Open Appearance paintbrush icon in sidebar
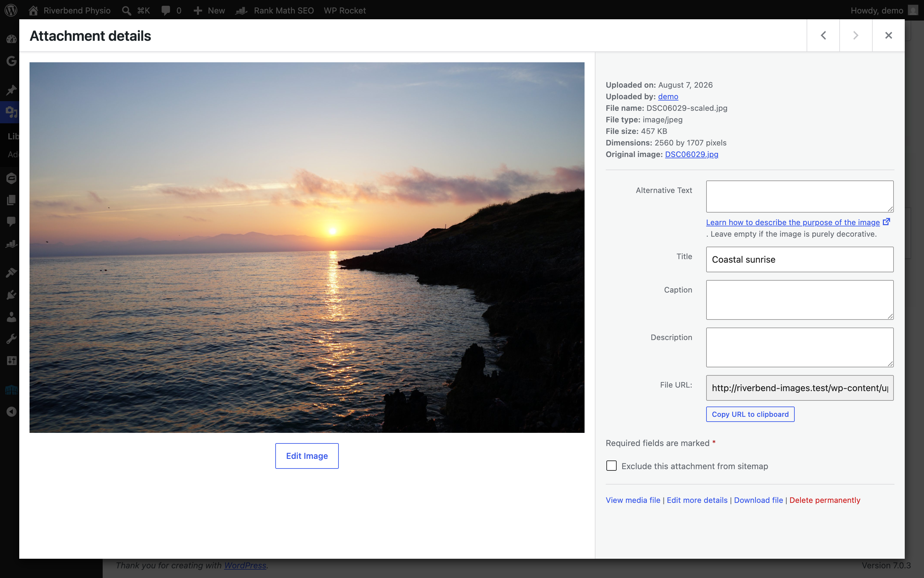 (x=12, y=273)
